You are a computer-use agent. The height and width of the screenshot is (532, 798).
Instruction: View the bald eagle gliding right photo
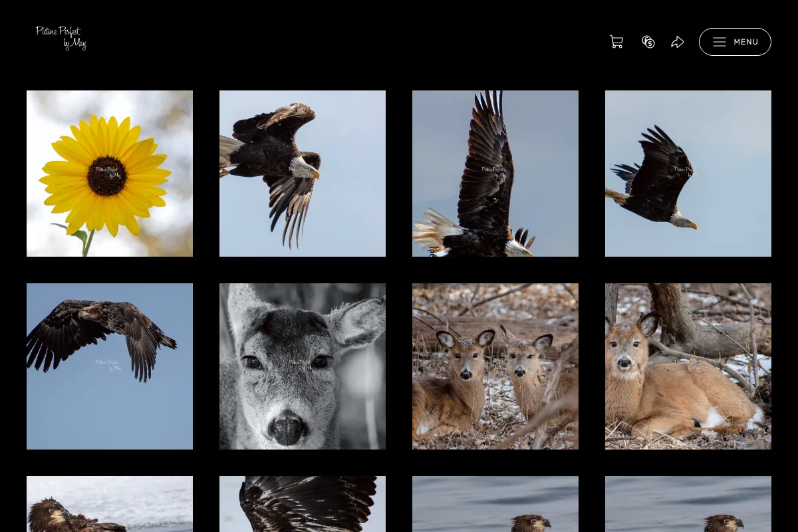tap(688, 174)
